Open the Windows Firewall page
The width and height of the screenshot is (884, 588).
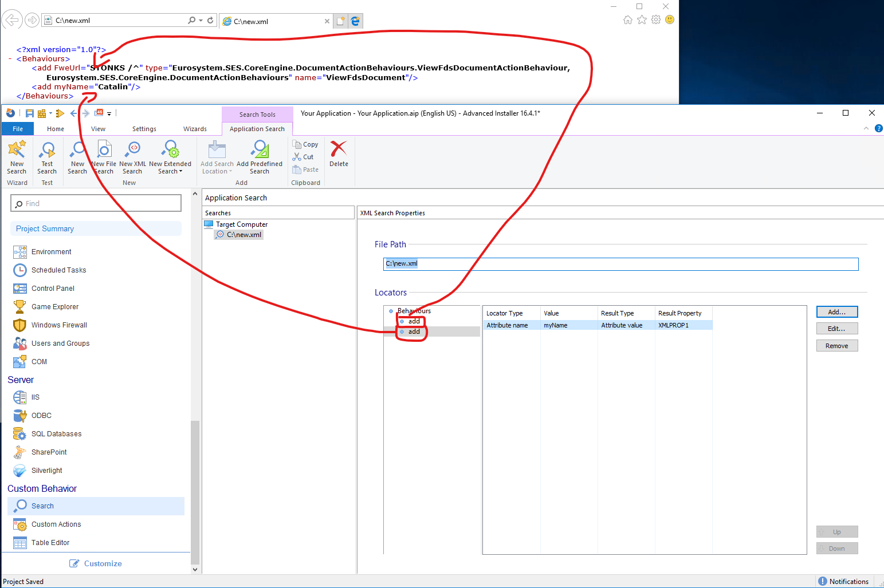coord(59,325)
